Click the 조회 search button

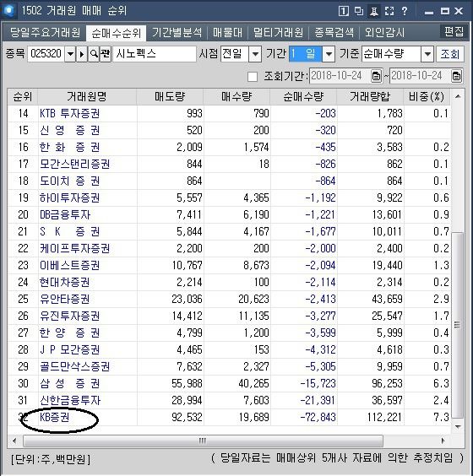click(x=450, y=54)
